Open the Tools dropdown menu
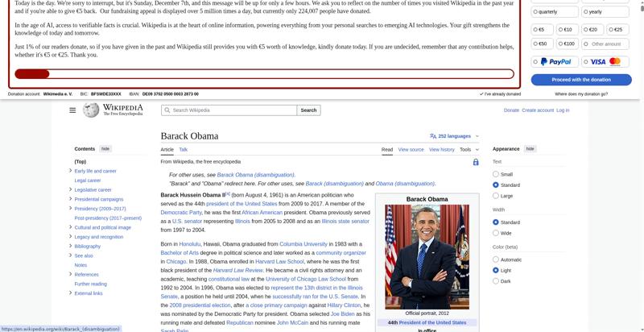Screen dimensions: 644x332 (x=469, y=149)
